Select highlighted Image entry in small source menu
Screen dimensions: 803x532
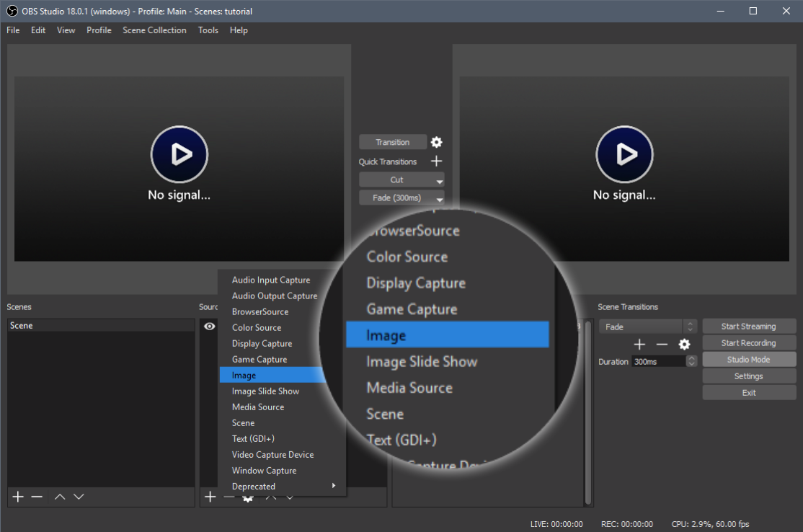coord(272,376)
